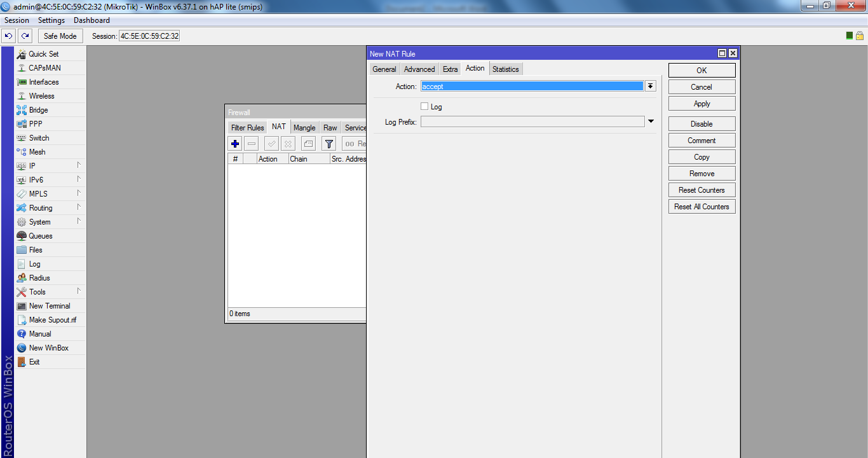Image resolution: width=868 pixels, height=458 pixels.
Task: Click the Comment button
Action: pos(702,141)
